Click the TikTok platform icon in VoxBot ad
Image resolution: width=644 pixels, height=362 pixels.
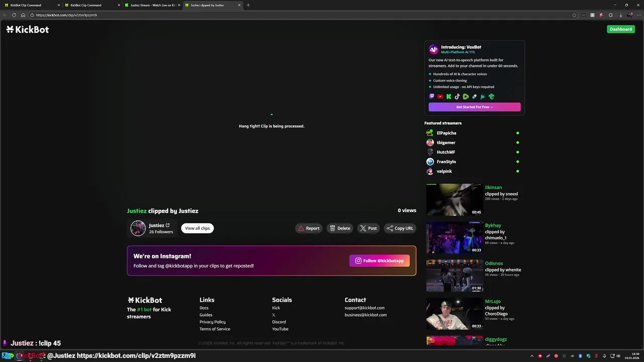click(457, 97)
